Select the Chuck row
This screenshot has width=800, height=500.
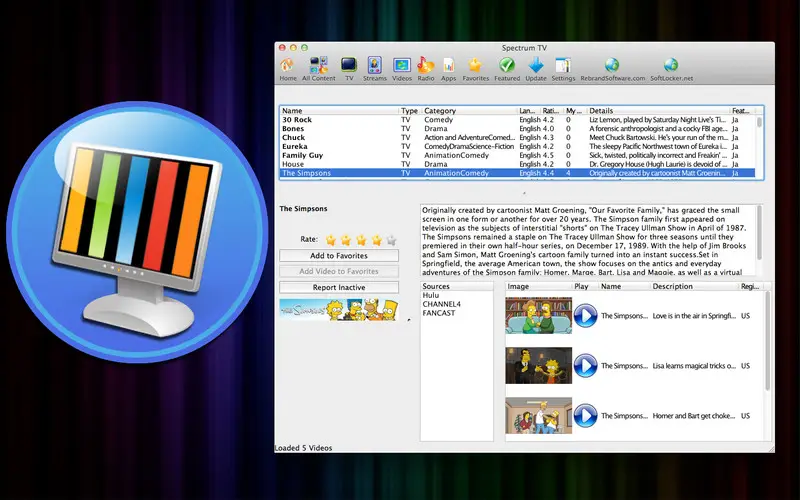(x=517, y=138)
